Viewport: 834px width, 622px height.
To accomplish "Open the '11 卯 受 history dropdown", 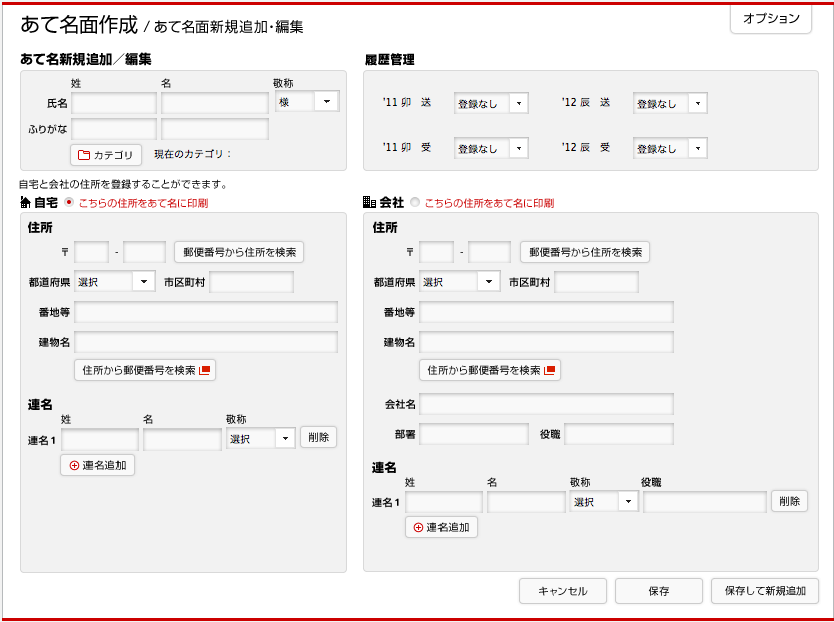I will [491, 148].
